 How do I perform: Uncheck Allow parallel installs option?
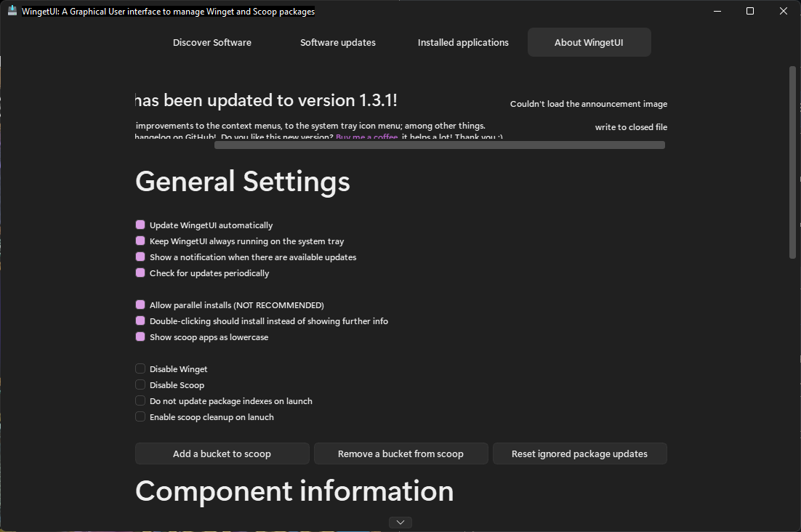coord(140,305)
